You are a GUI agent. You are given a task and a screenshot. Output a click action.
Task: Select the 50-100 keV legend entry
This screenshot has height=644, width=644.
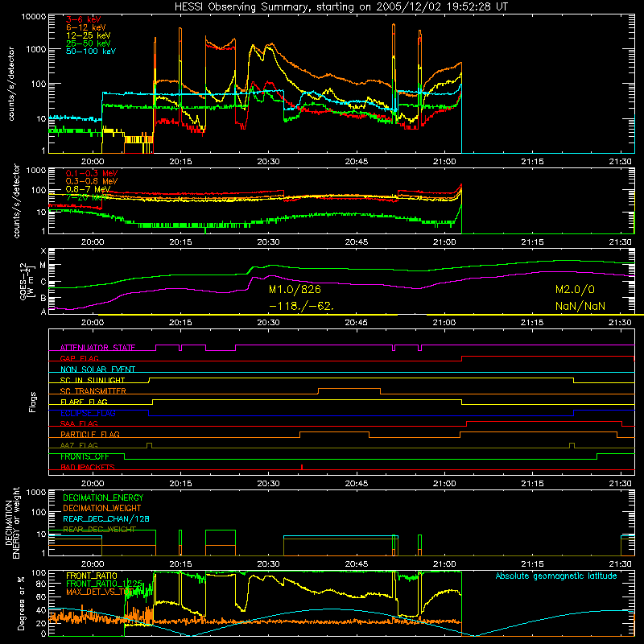pyautogui.click(x=91, y=52)
